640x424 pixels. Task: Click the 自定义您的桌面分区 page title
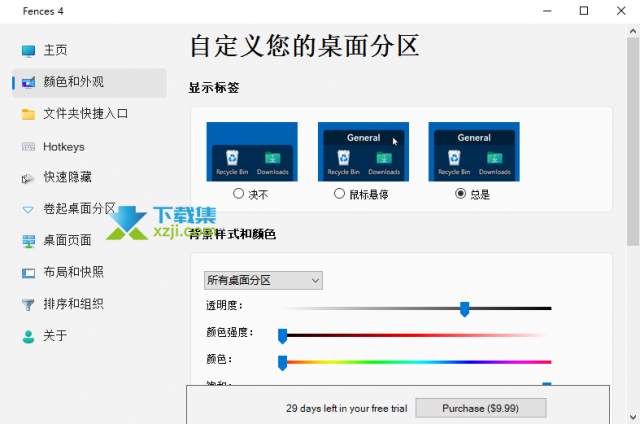pyautogui.click(x=304, y=46)
